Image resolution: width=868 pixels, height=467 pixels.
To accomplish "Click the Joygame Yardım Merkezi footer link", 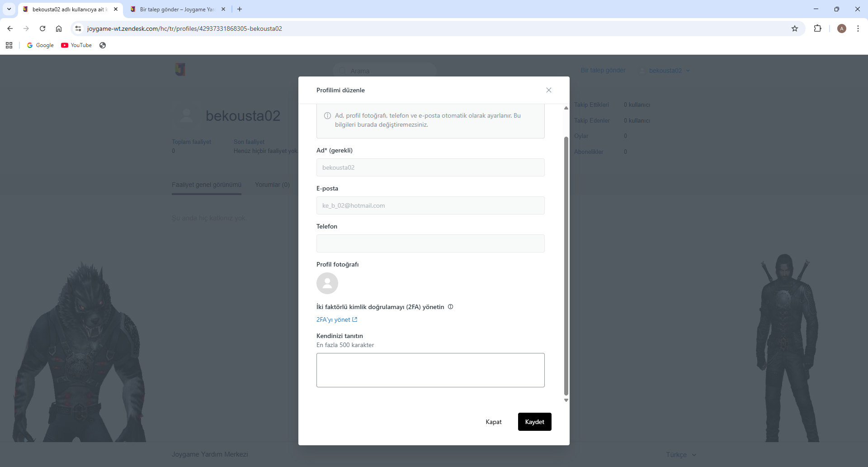I will click(210, 454).
